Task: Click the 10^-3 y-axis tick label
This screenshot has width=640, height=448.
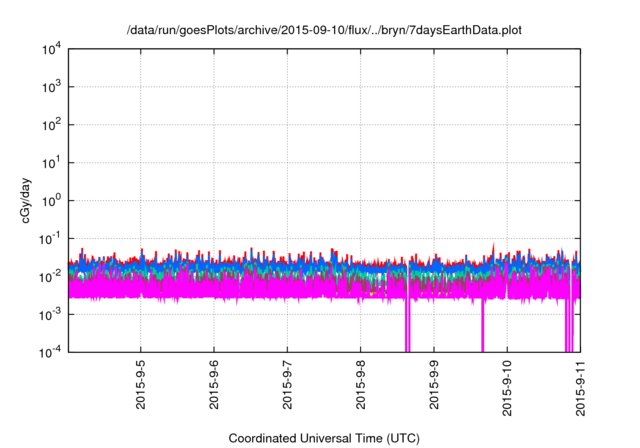Action: [x=50, y=315]
